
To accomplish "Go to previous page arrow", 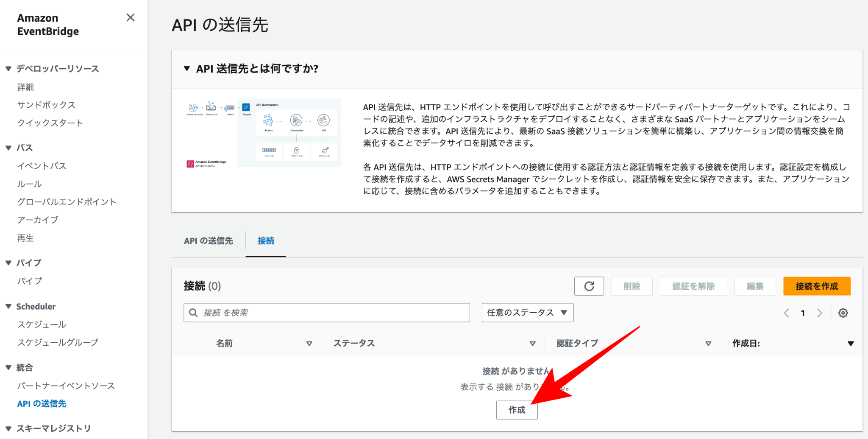I will click(x=787, y=313).
